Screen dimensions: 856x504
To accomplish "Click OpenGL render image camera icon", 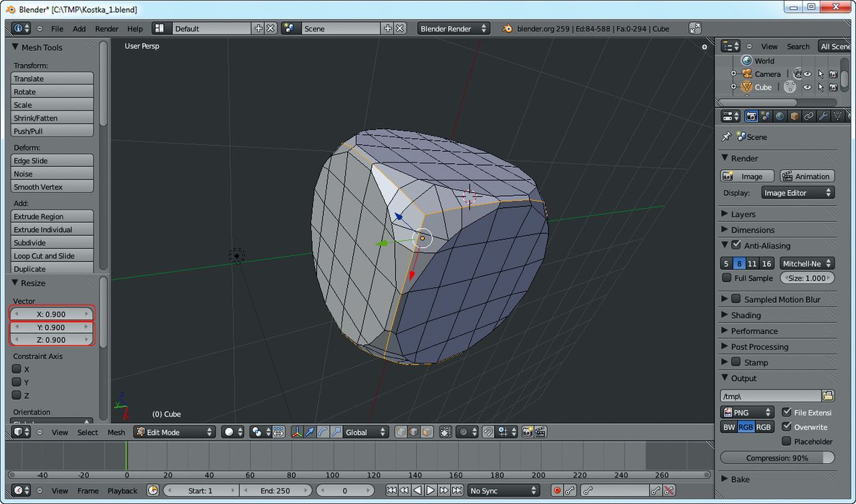I will coord(527,432).
